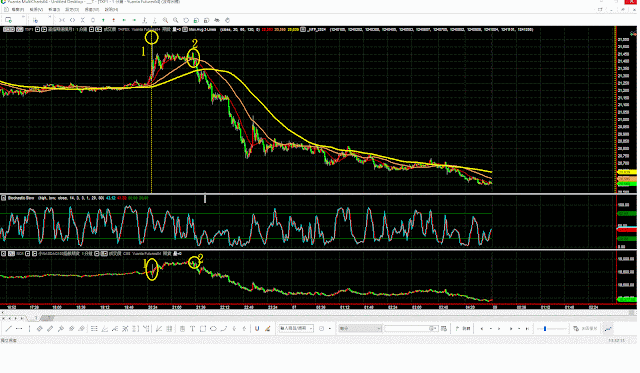
Task: Open the 說明(H) help menu
Action: (111, 9)
